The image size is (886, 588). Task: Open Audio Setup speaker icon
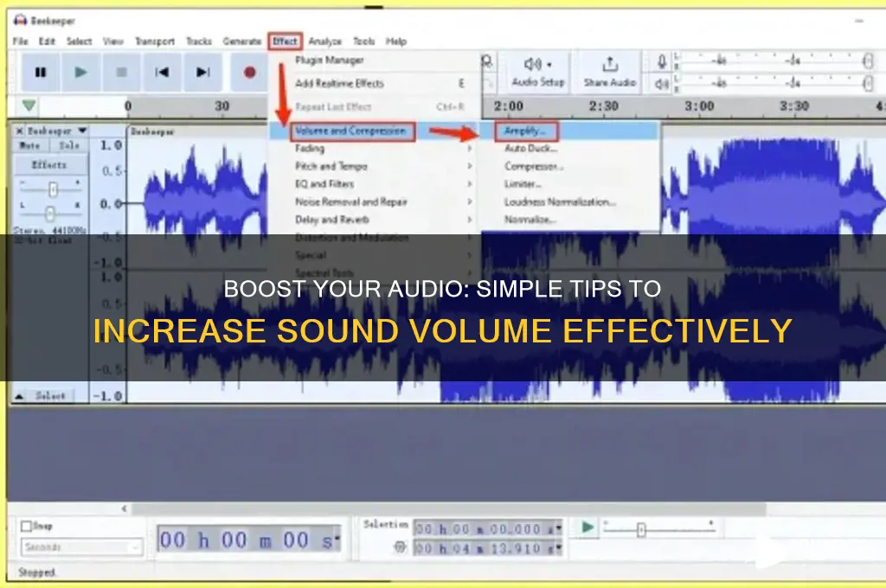[537, 64]
